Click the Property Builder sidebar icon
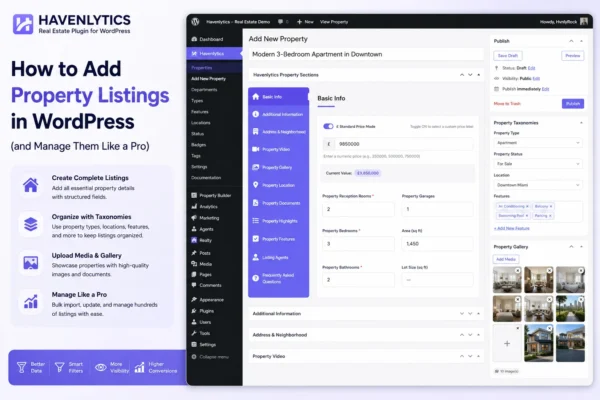600x400 pixels. [x=194, y=195]
